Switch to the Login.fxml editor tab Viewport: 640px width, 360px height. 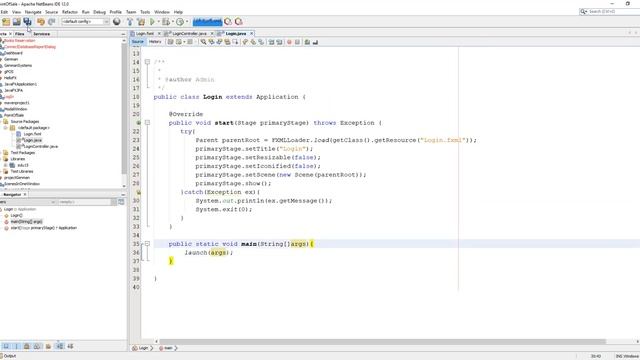(145, 33)
